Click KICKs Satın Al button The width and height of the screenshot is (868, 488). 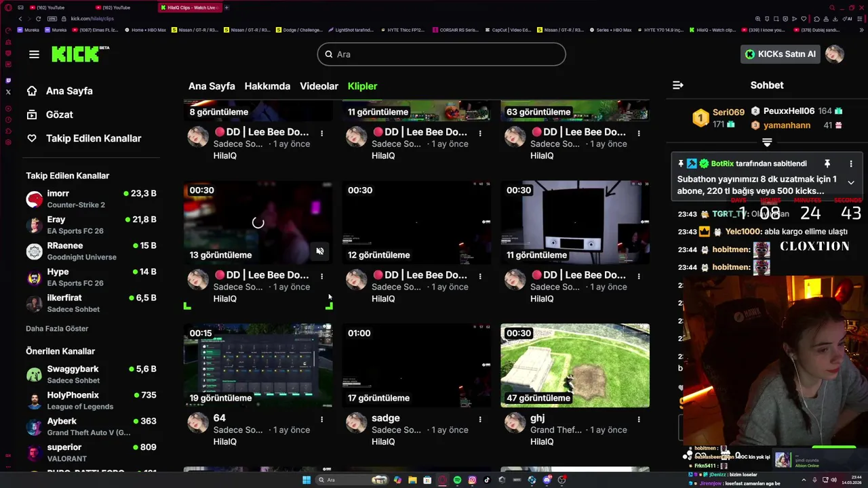(x=780, y=54)
